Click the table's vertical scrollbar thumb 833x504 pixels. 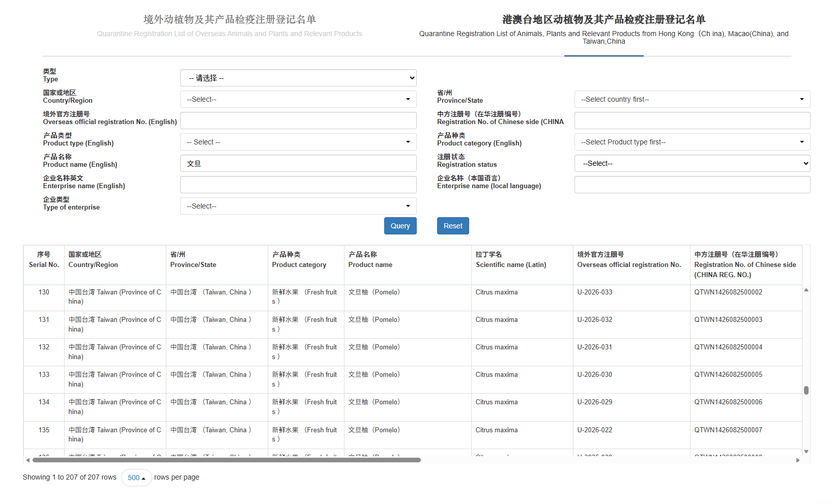(x=806, y=390)
